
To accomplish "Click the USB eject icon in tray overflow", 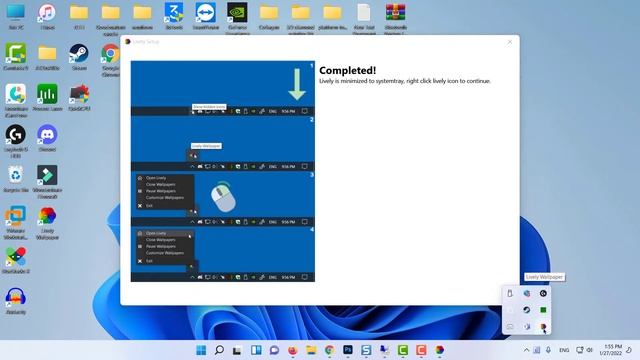I will pyautogui.click(x=510, y=293).
